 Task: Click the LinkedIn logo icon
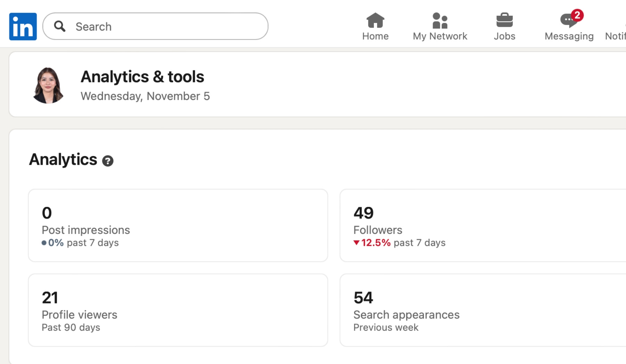[23, 26]
